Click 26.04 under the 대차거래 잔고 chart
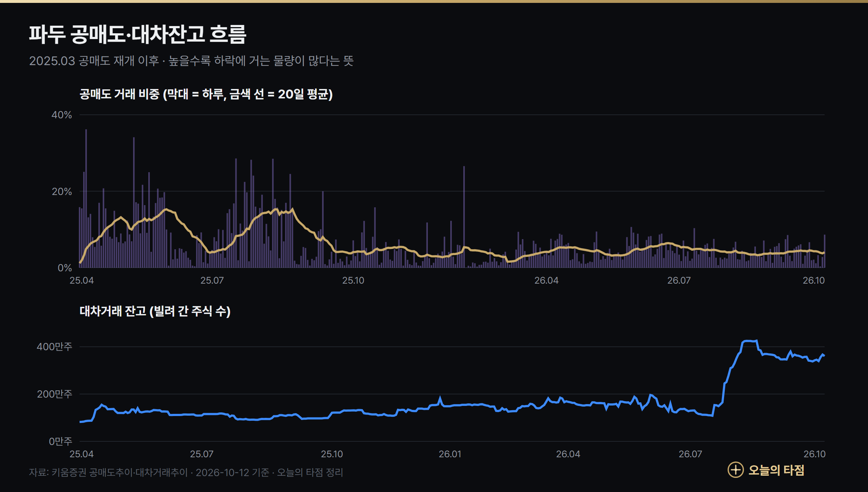Image resolution: width=868 pixels, height=492 pixels. [x=568, y=454]
